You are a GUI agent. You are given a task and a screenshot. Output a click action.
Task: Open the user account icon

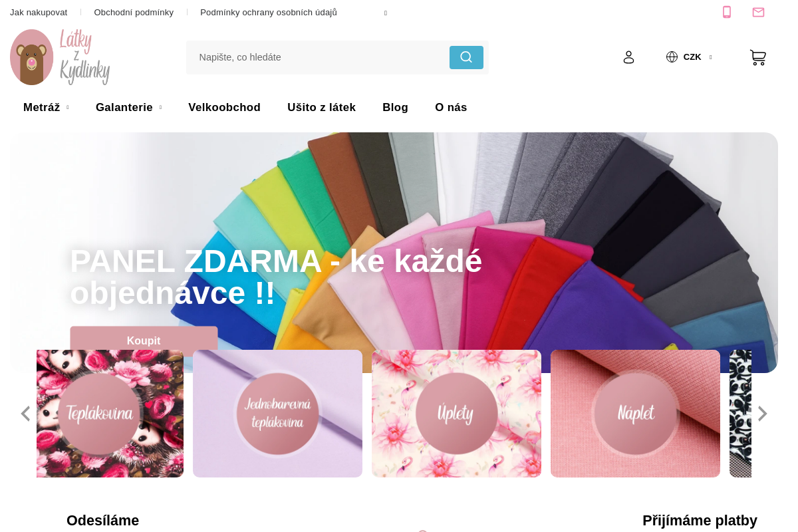tap(628, 57)
